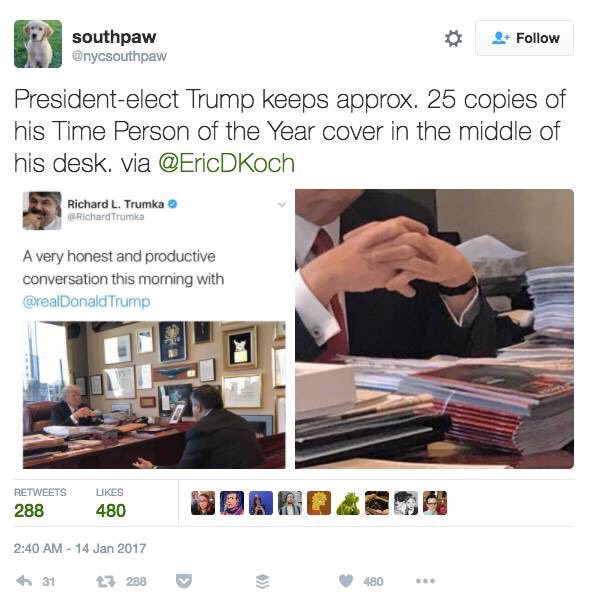Open the @EricDKoch mention link
Viewport: 590px width, 610px height.
pyautogui.click(x=226, y=163)
